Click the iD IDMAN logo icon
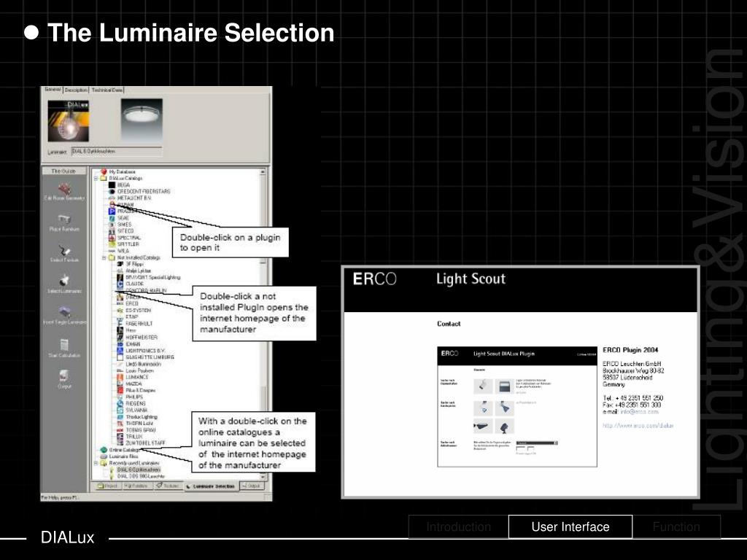This screenshot has height=560, width=747. coord(120,344)
